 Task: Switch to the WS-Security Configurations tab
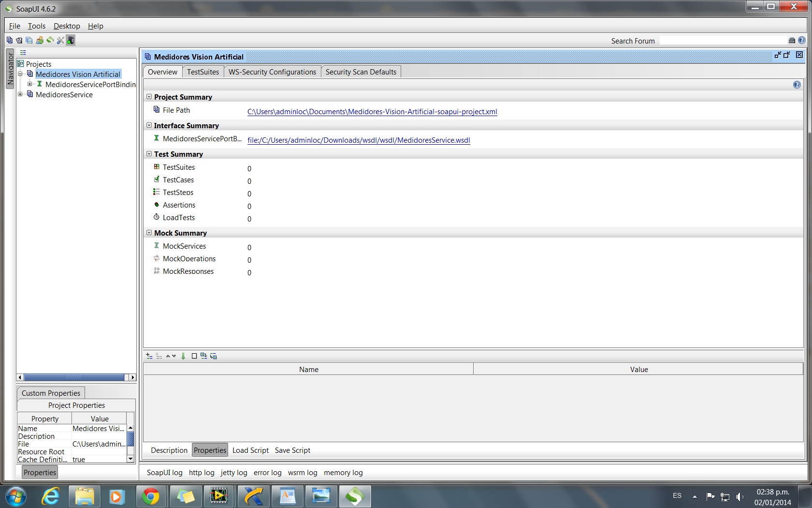pyautogui.click(x=272, y=72)
